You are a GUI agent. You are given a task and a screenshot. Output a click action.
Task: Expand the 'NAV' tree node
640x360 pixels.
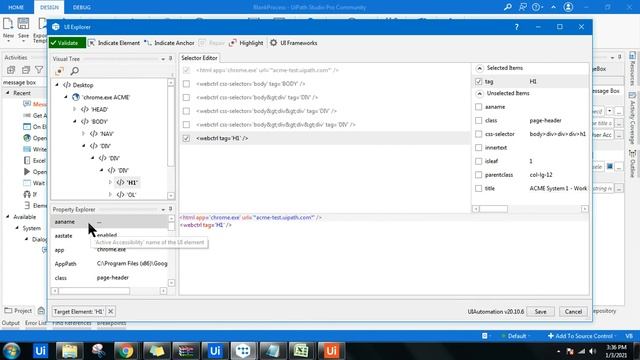(83, 133)
